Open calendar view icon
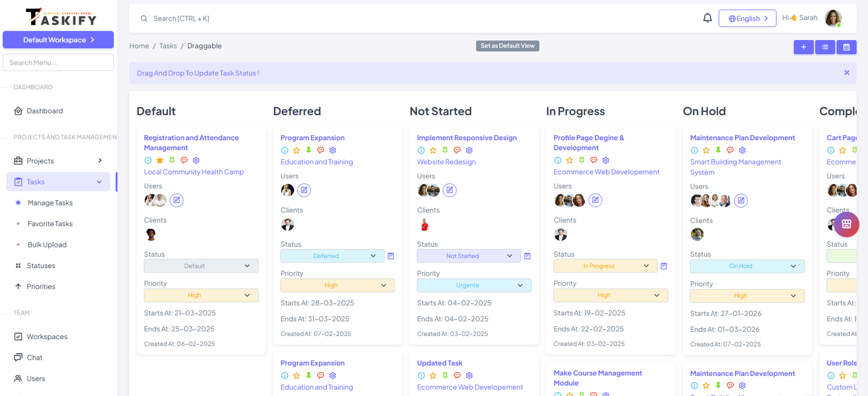Screen dimensions: 868x396 pos(846,47)
